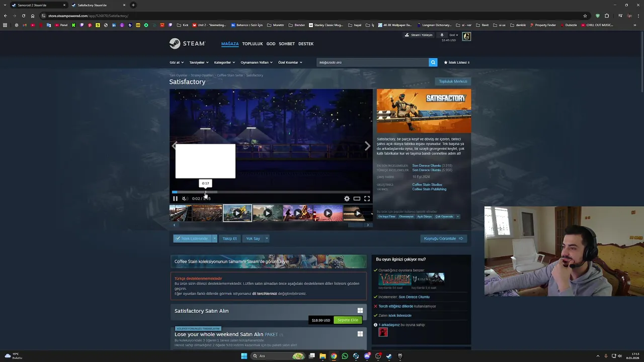Open the GOD profile menu item
The image size is (644, 362).
click(271, 44)
